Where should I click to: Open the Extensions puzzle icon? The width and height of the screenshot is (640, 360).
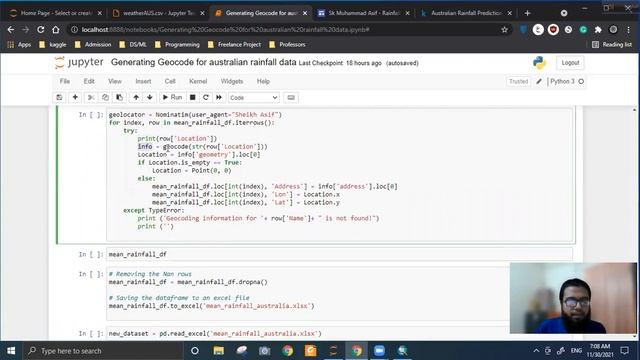pyautogui.click(x=598, y=30)
